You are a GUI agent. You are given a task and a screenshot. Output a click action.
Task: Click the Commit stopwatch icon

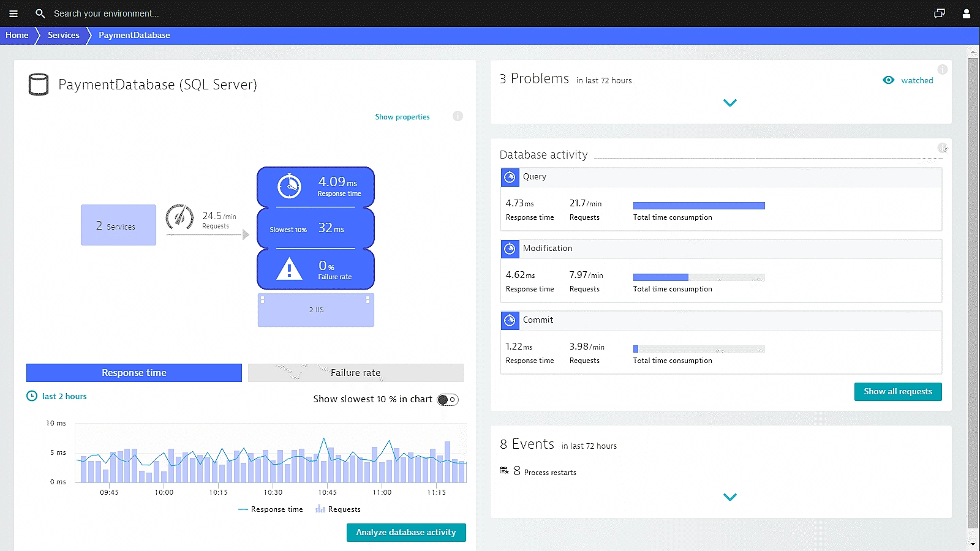coord(510,320)
